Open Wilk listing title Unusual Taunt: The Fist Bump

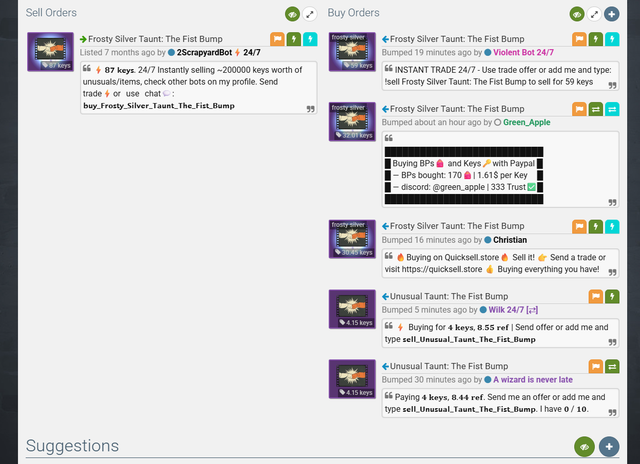(x=449, y=296)
